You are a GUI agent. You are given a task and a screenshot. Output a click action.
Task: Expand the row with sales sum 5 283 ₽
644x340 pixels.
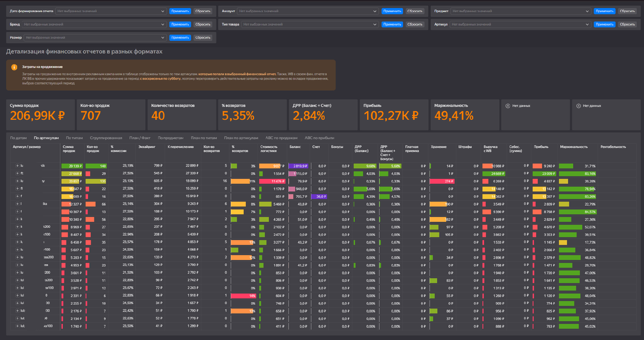click(17, 258)
